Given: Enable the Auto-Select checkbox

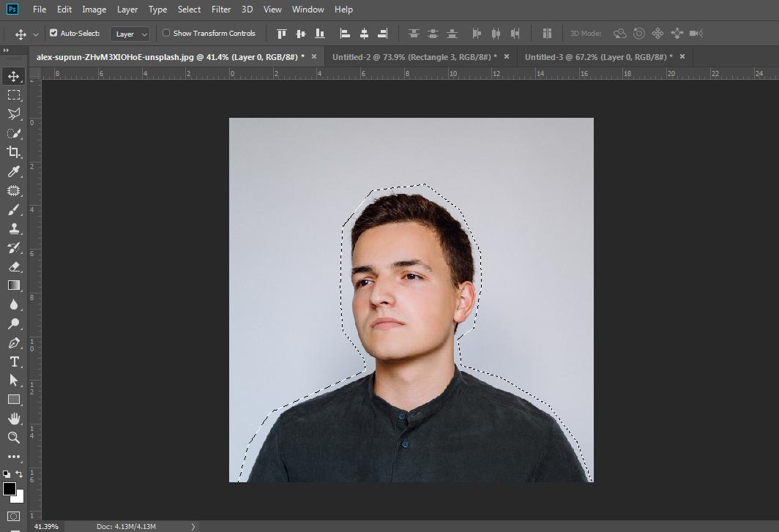Looking at the screenshot, I should click(x=53, y=33).
